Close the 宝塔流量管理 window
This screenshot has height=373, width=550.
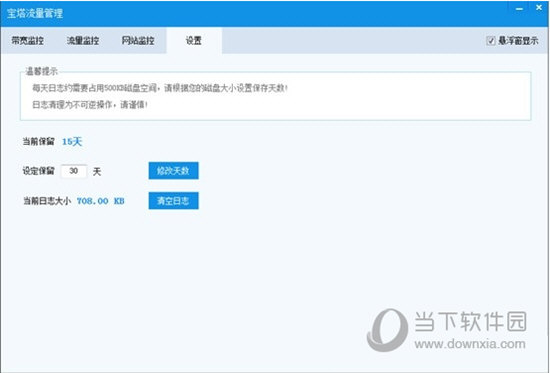539,8
